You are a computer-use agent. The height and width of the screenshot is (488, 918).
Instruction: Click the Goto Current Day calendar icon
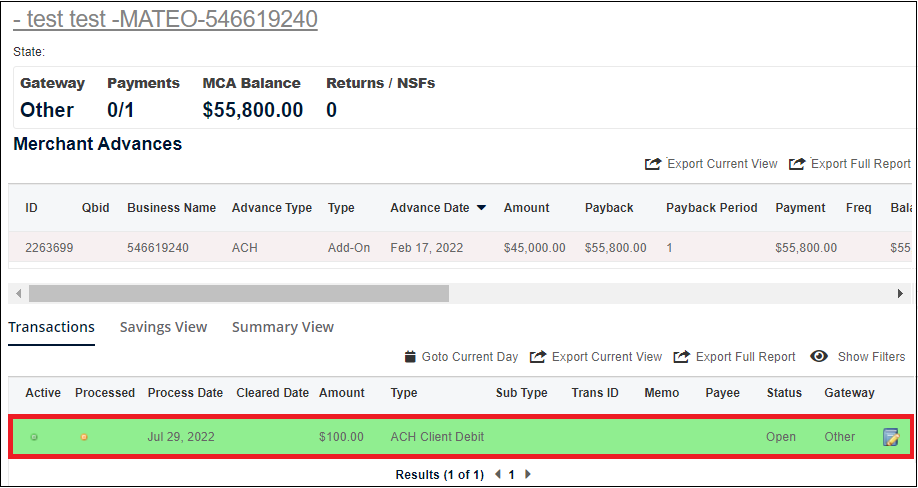coord(410,356)
